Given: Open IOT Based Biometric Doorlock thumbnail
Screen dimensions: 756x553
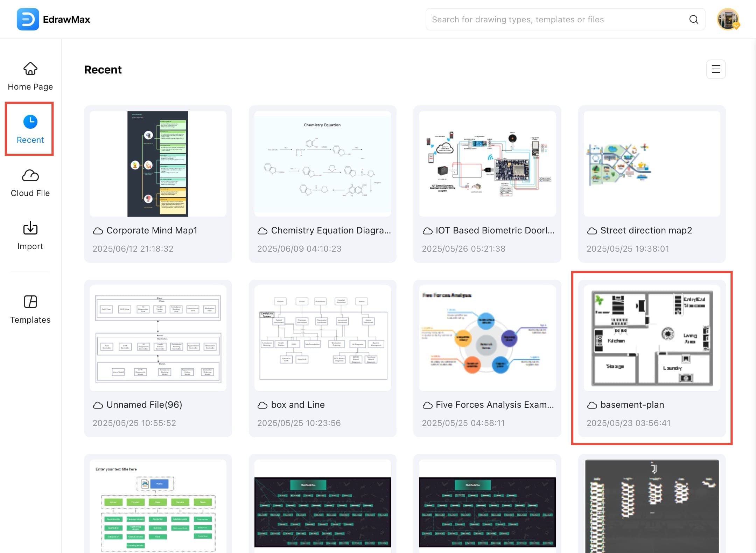Looking at the screenshot, I should pos(487,164).
